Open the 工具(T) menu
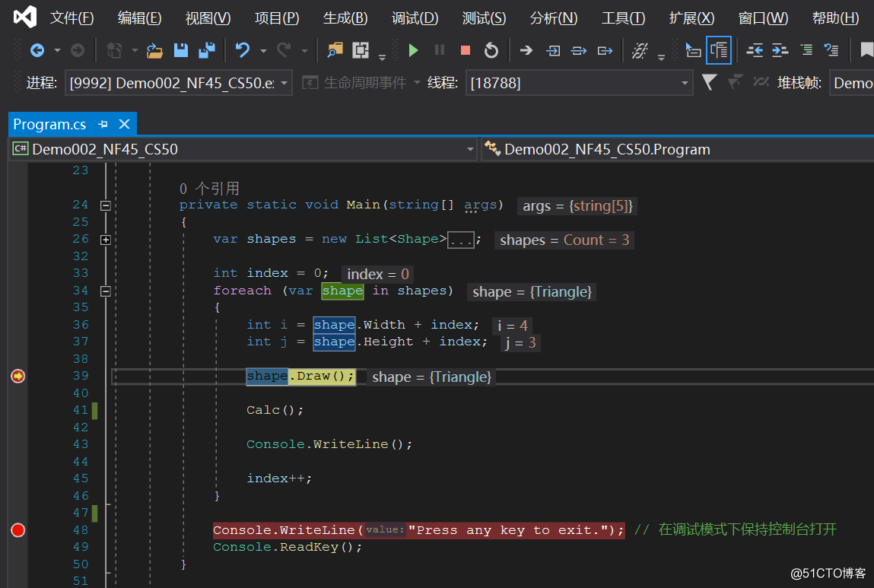 coord(623,18)
